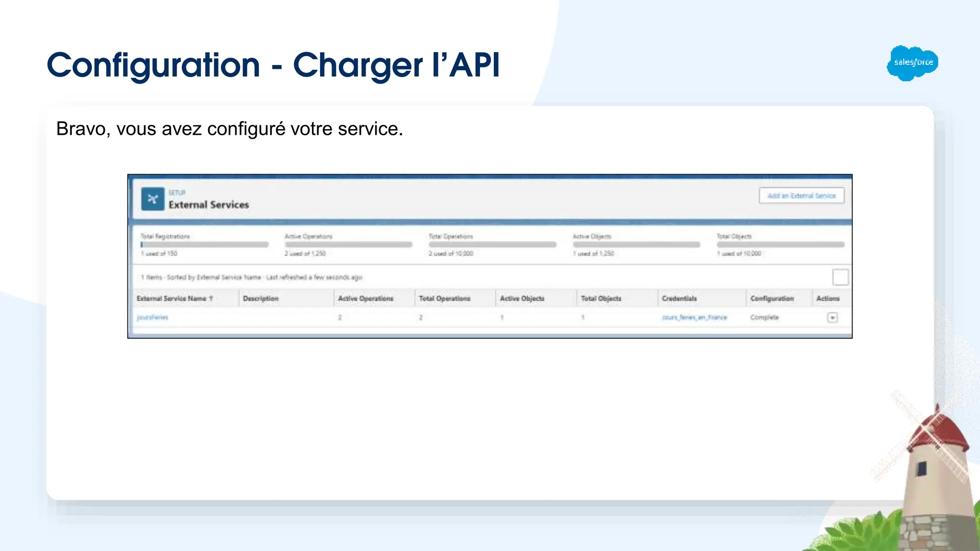Click the slide title Configuration - Charger l'API
Screen dimensions: 980x551
tap(274, 66)
